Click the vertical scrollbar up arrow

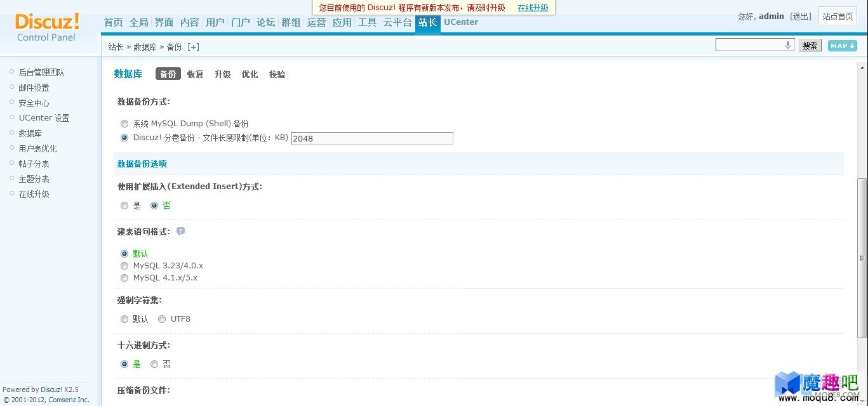(862, 67)
